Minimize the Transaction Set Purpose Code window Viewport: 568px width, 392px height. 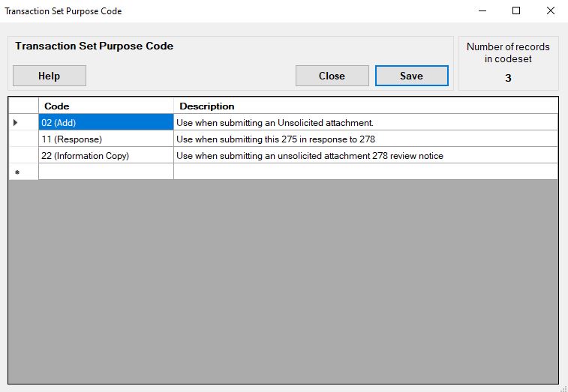coord(482,10)
